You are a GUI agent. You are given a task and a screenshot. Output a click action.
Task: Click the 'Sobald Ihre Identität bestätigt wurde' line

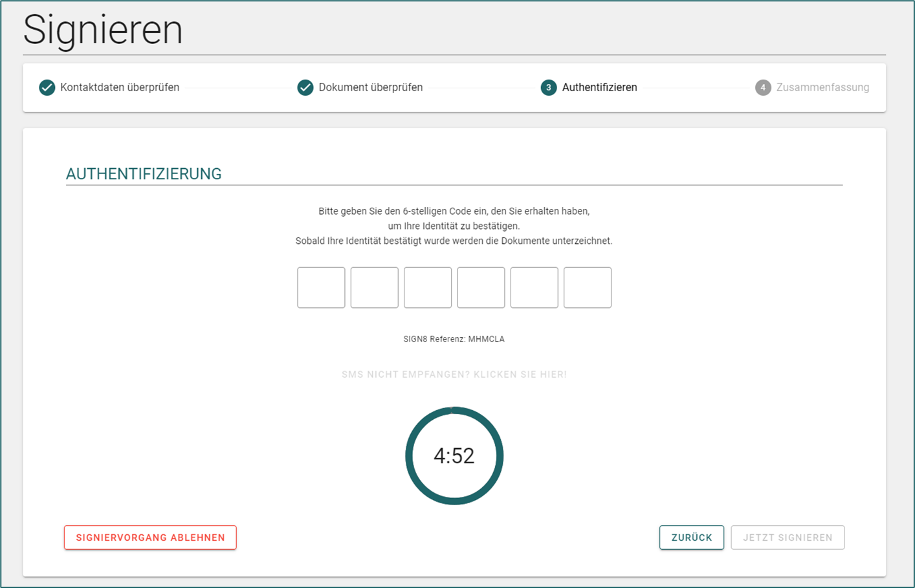point(454,241)
